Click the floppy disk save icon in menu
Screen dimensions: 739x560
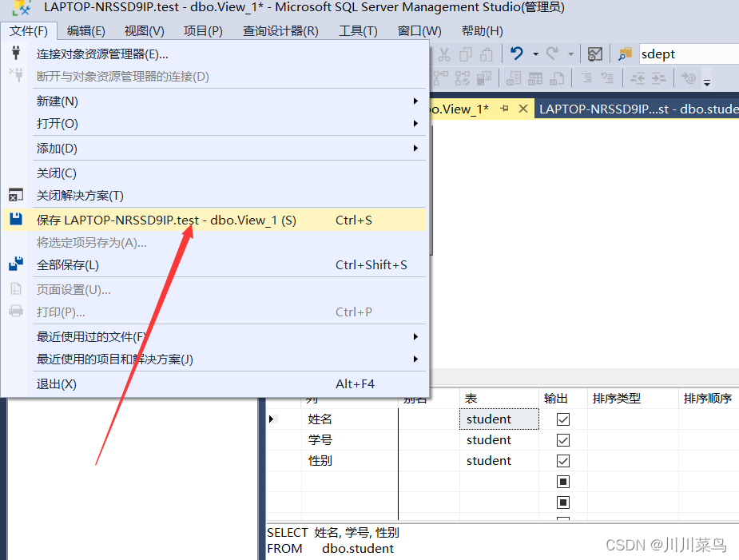(x=16, y=219)
